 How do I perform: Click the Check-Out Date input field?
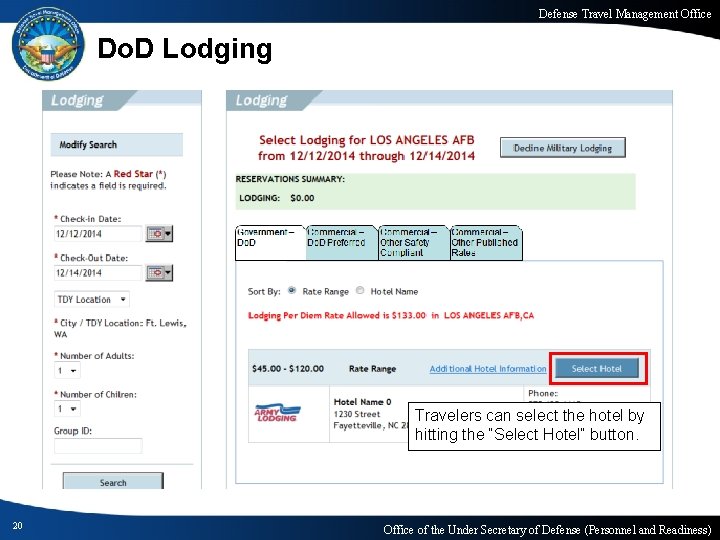point(98,273)
